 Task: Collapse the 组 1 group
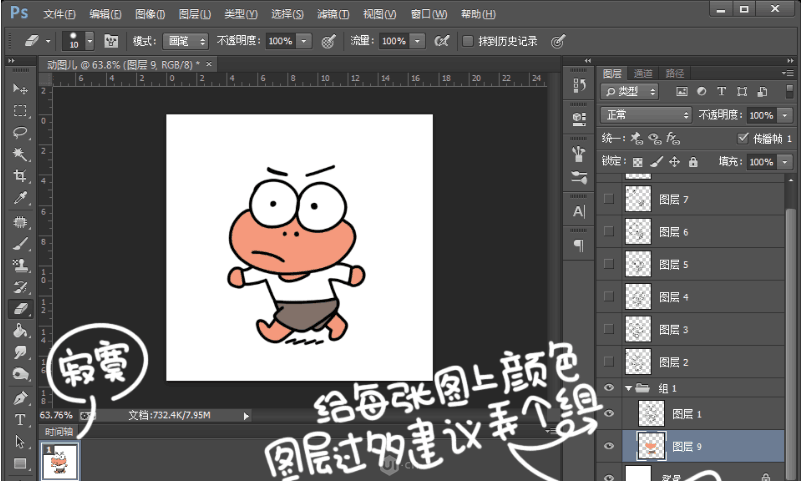coord(629,388)
